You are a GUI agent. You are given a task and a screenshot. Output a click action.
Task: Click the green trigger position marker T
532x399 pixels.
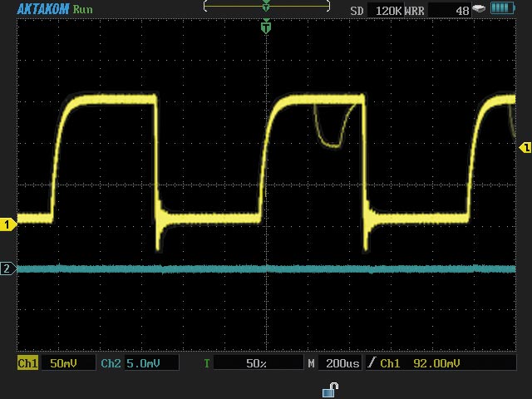(x=266, y=27)
